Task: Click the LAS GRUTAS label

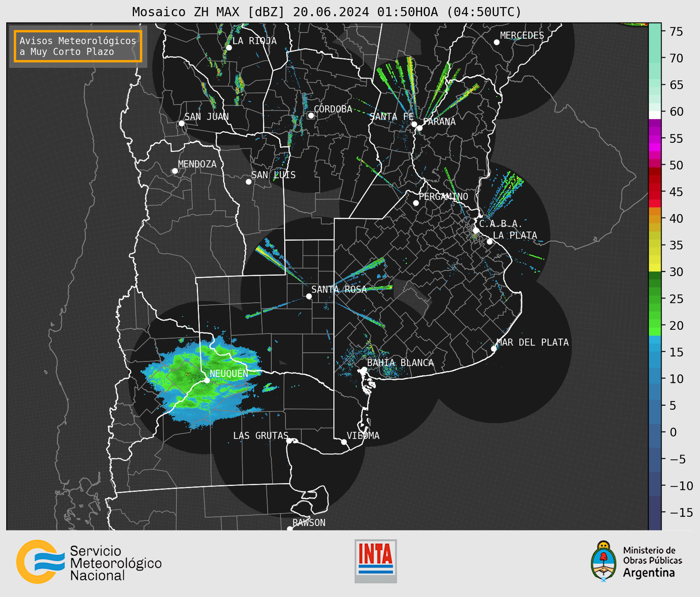Action: pyautogui.click(x=261, y=436)
